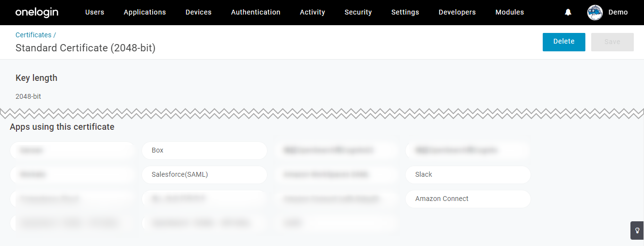Open the Settings menu

coord(405,12)
